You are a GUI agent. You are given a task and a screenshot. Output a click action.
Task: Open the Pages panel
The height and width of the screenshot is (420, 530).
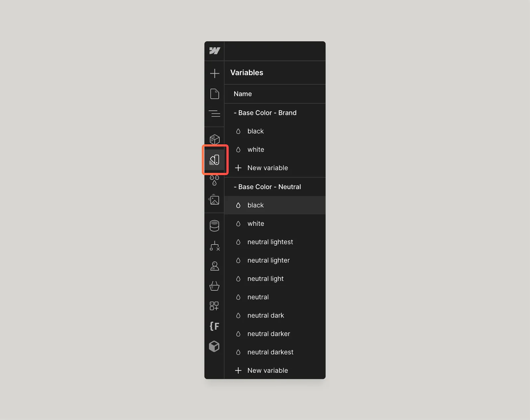click(x=214, y=94)
